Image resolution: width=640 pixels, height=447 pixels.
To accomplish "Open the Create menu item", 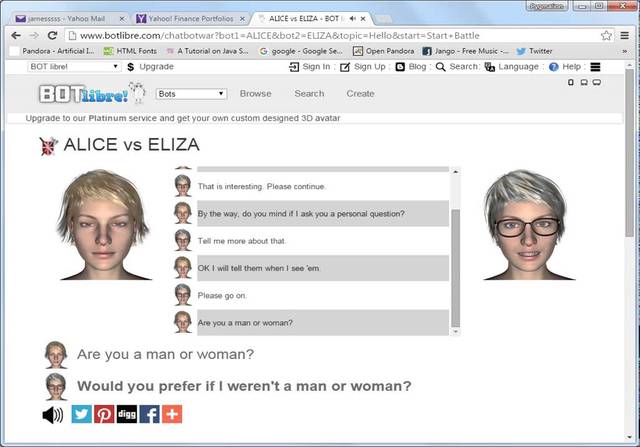I will coord(360,93).
